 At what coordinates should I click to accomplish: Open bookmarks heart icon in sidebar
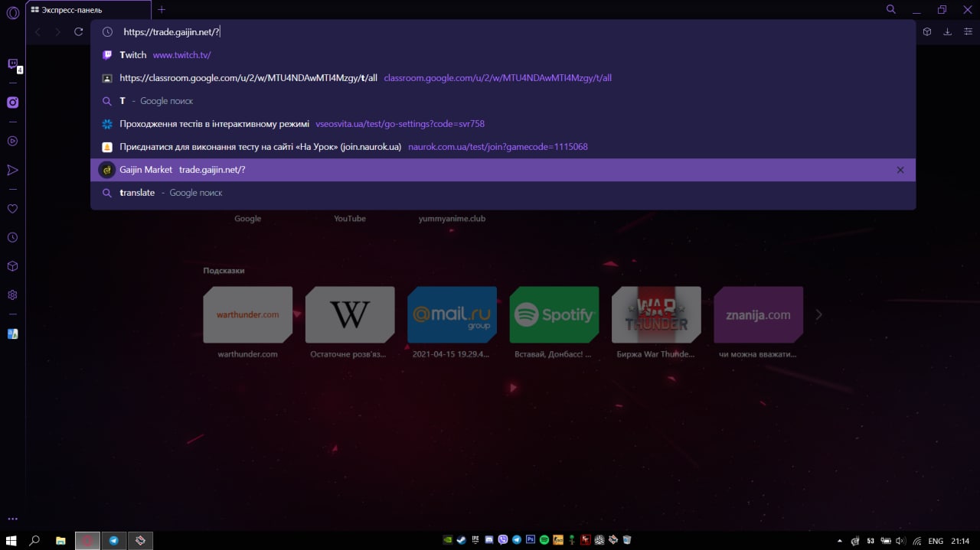click(x=12, y=208)
